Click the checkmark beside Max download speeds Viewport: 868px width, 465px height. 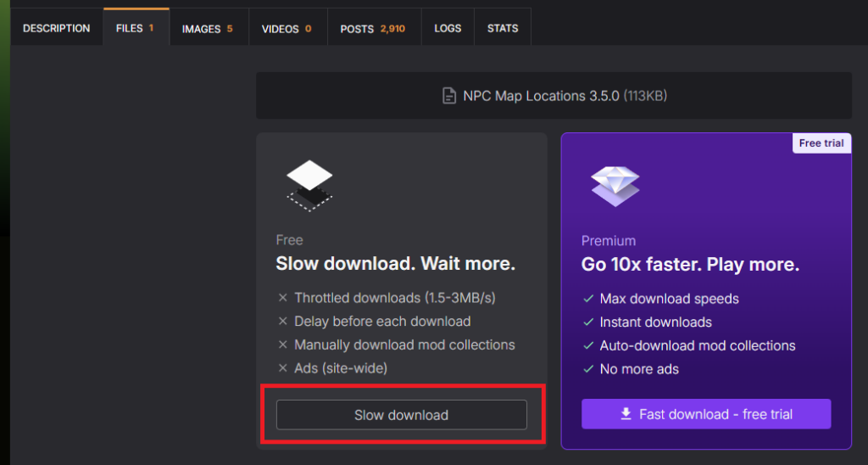(x=588, y=299)
